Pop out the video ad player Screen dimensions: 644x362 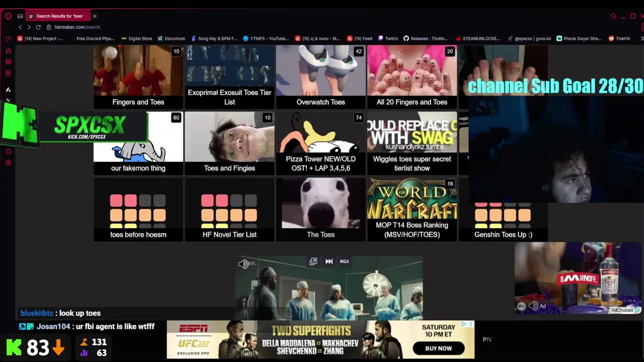[313, 261]
